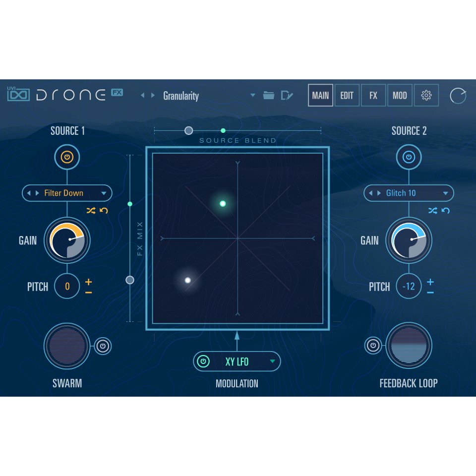The height and width of the screenshot is (476, 476).
Task: Click the Source 2 PITCH value -12
Action: 409,286
